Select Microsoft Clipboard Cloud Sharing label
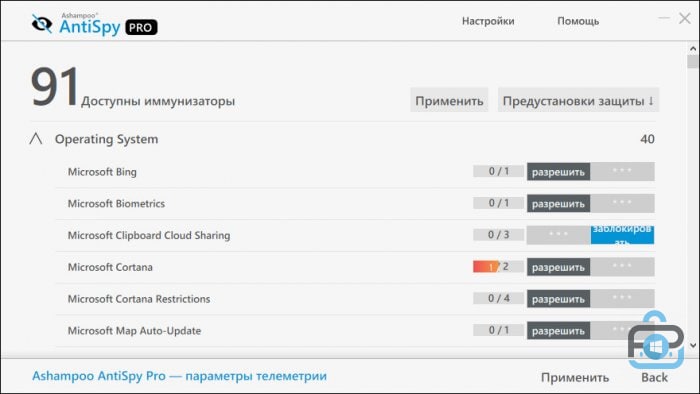This screenshot has width=700, height=394. [149, 235]
